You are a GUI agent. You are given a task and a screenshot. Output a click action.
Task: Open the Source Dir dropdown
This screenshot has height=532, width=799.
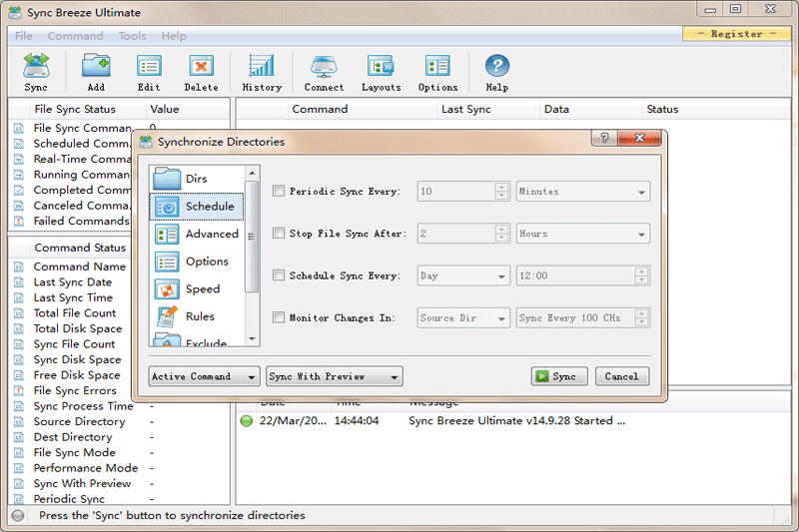463,318
